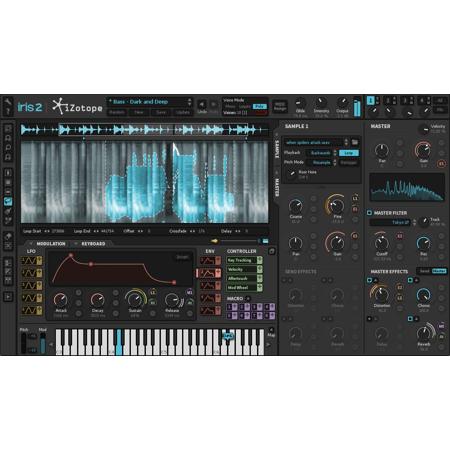450x450 pixels.
Task: Toggle the Master Reverb effect power box
Action: pos(410,319)
